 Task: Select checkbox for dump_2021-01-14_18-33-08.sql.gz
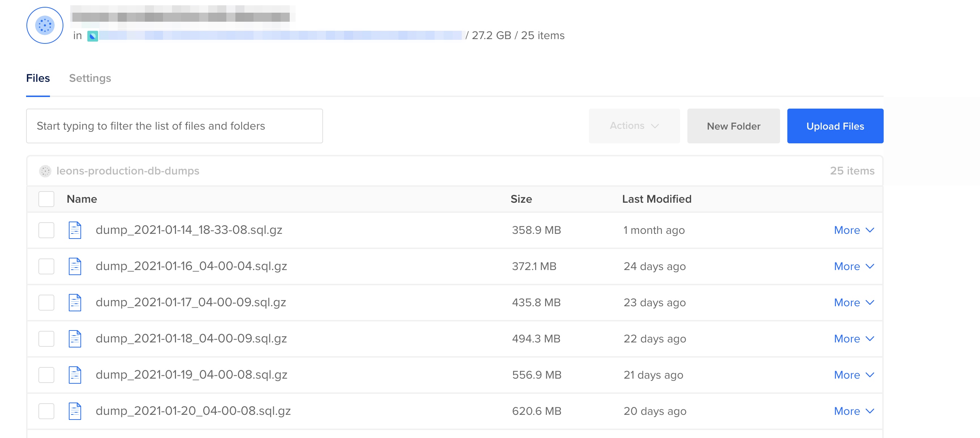point(46,230)
